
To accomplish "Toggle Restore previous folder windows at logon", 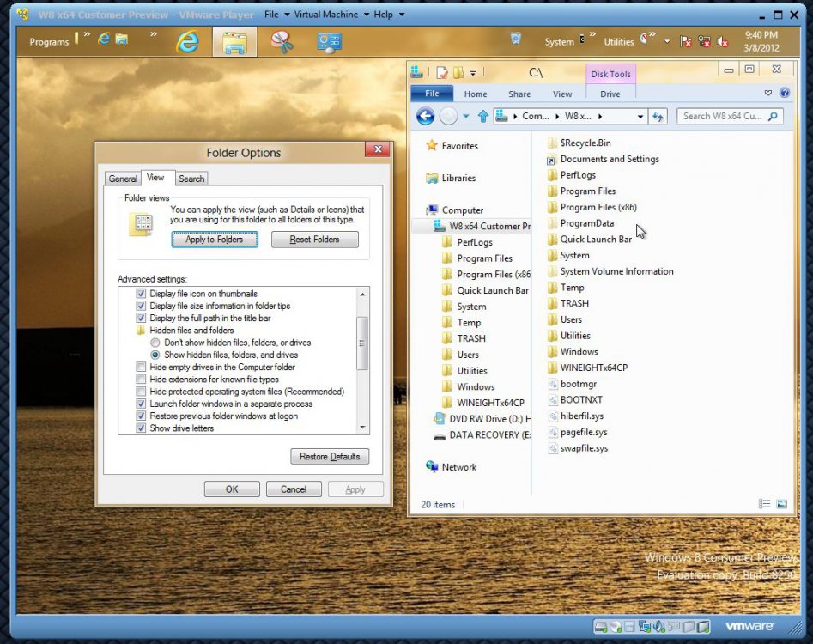I will pos(141,416).
